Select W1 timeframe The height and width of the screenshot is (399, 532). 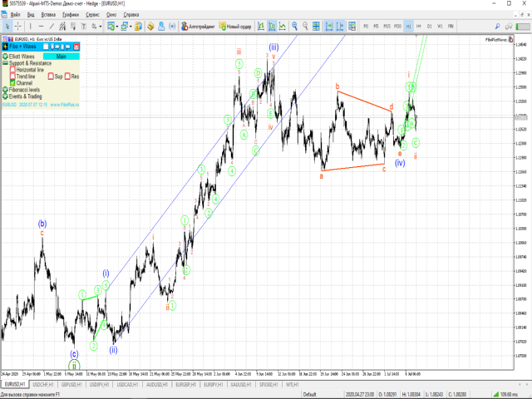pyautogui.click(x=440, y=27)
